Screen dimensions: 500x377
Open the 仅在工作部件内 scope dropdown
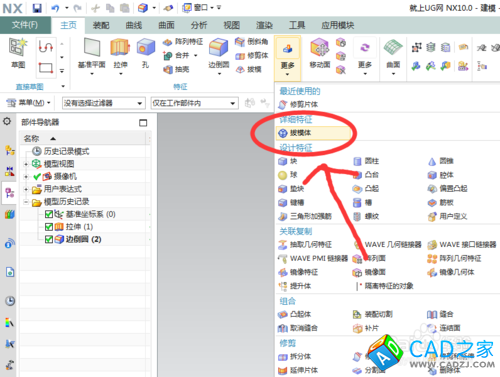click(195, 103)
